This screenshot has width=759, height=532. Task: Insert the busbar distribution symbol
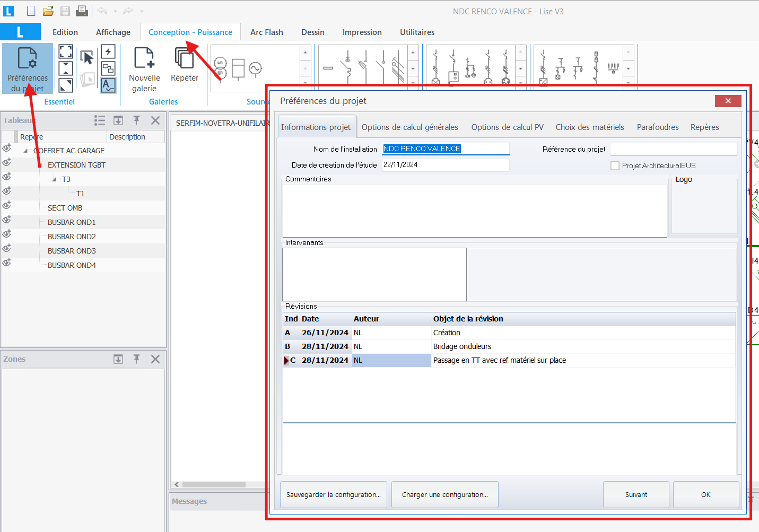tap(613, 67)
